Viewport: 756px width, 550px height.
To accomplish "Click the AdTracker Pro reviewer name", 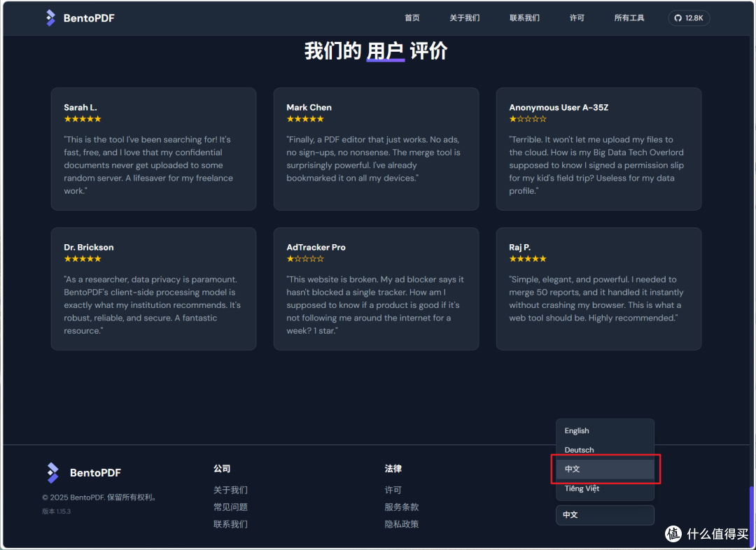I will [x=316, y=247].
